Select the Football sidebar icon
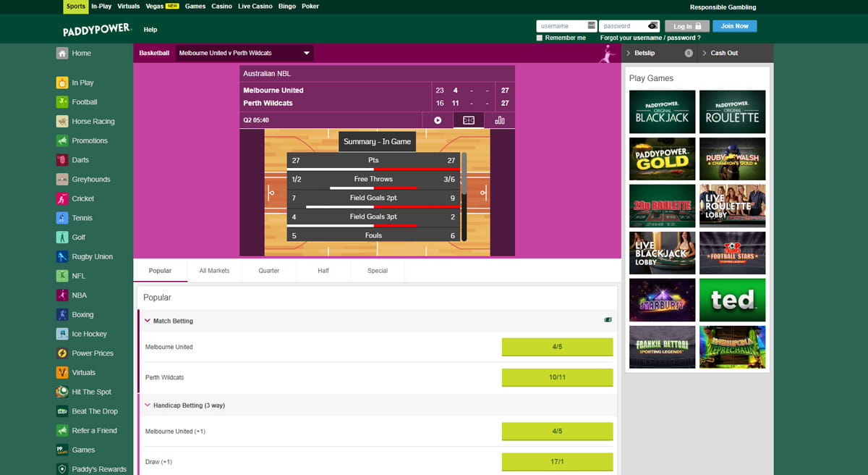This screenshot has width=868, height=475. click(62, 102)
